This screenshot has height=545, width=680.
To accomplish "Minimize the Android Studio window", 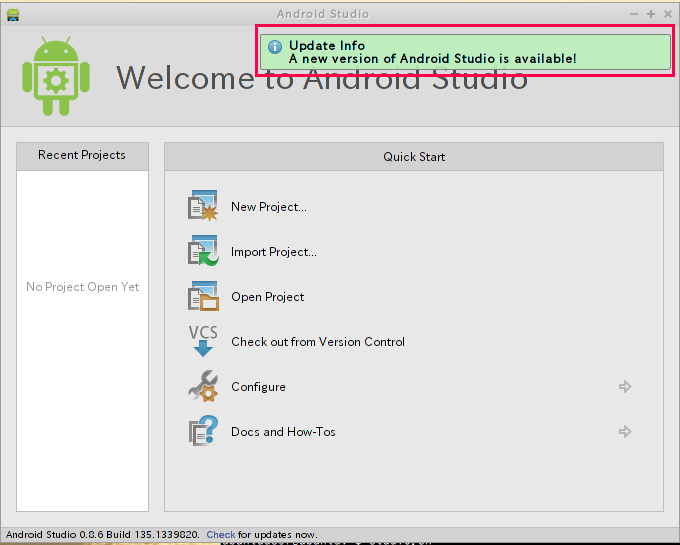I will [x=634, y=14].
